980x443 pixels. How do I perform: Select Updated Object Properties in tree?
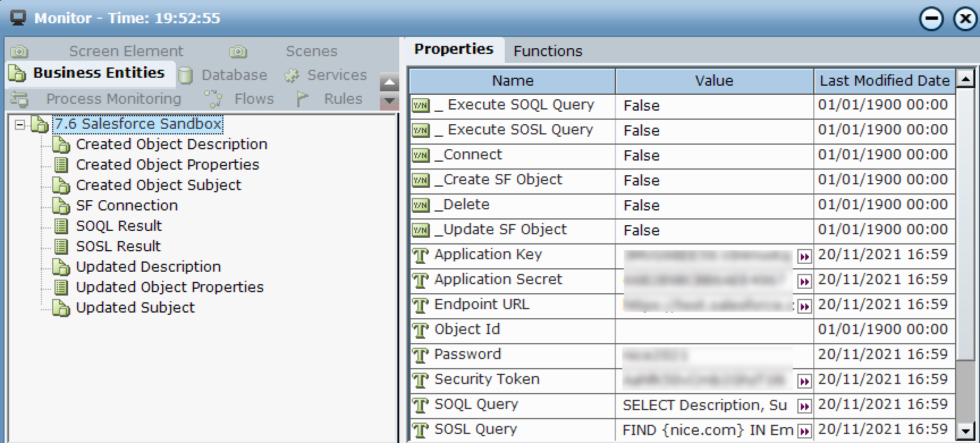coord(170,287)
